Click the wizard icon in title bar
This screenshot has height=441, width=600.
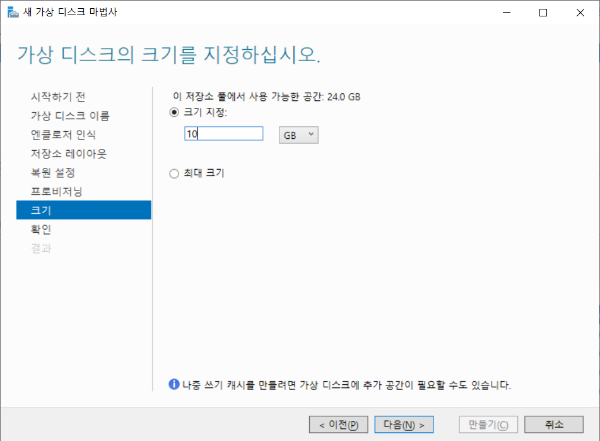pyautogui.click(x=13, y=12)
